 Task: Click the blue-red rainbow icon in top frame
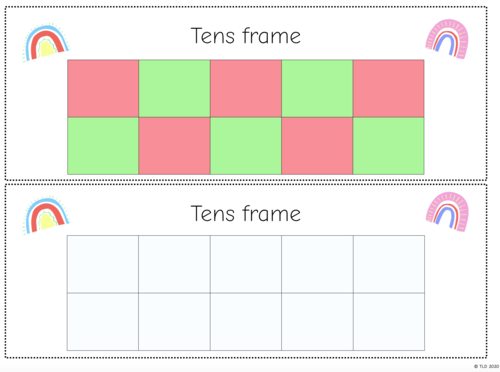46,43
